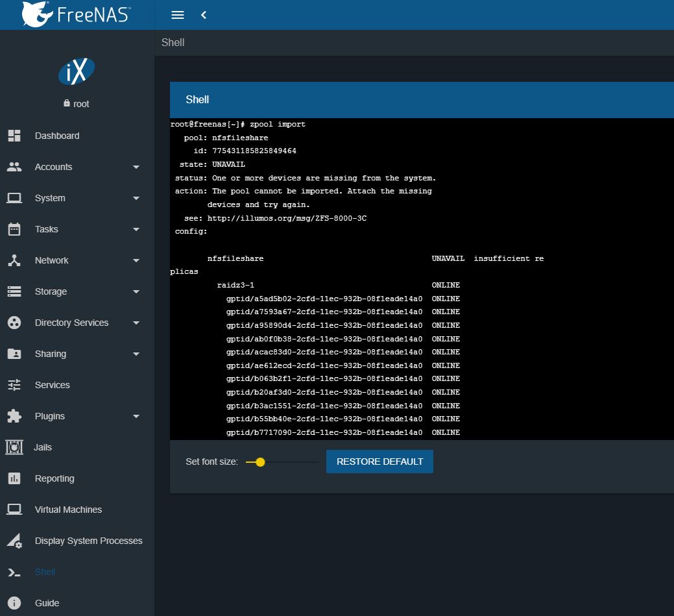Click the System laptop icon
The image size is (674, 616).
coord(14,198)
